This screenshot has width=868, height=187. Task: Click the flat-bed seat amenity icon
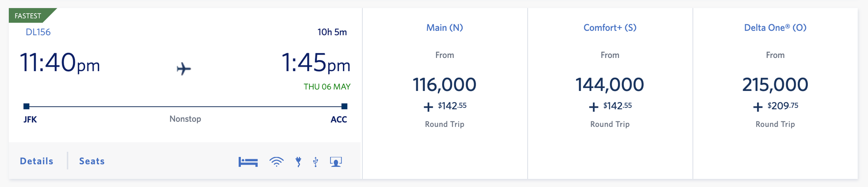pos(248,162)
